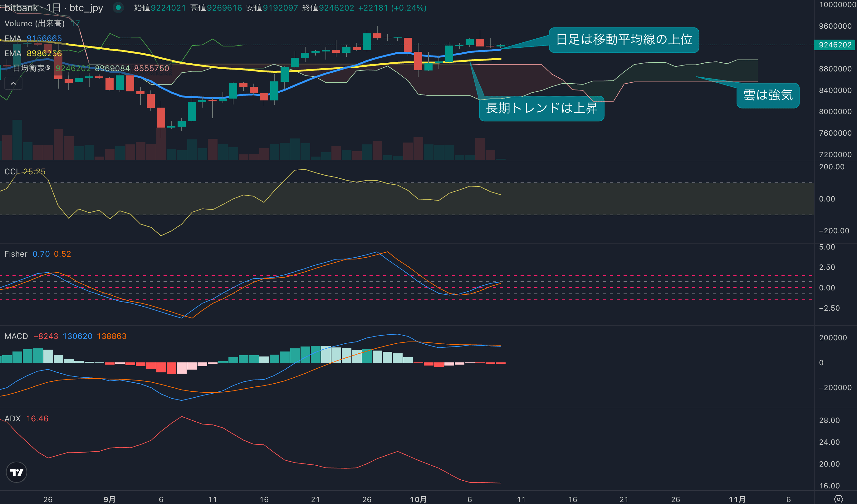This screenshot has width=857, height=504.
Task: Click the 10月 label on time axis
Action: (x=418, y=499)
